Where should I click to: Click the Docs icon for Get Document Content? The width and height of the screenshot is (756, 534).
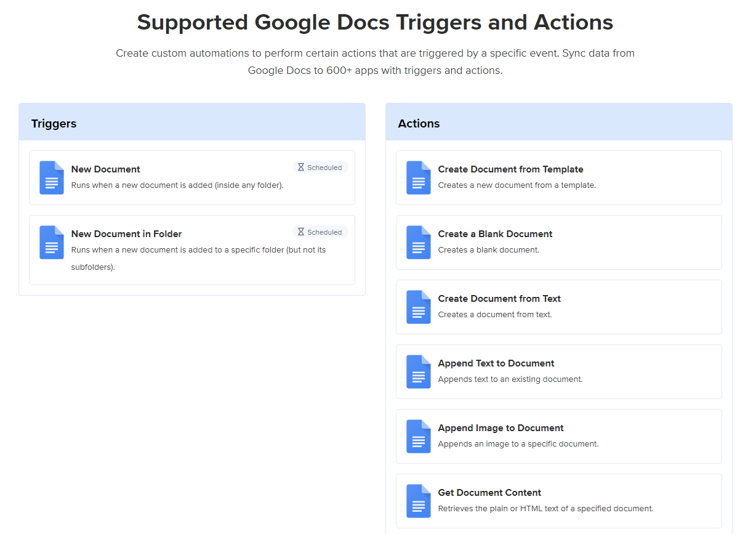click(x=418, y=501)
